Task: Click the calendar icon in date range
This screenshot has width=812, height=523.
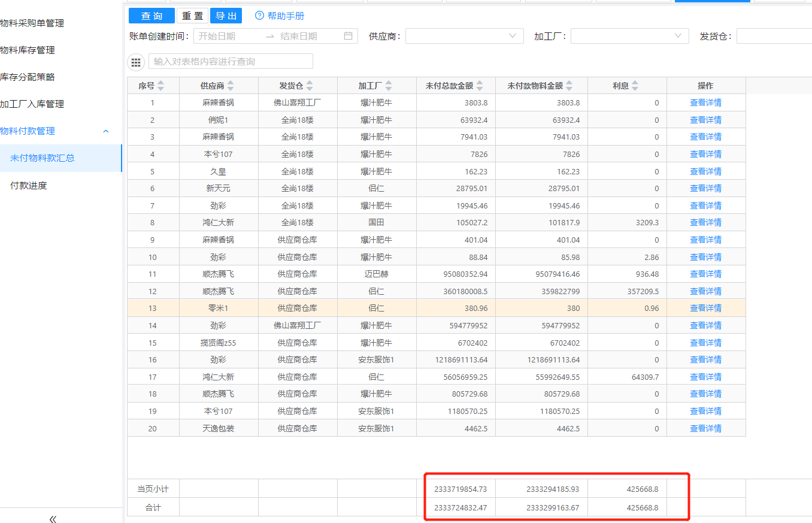Action: tap(348, 36)
